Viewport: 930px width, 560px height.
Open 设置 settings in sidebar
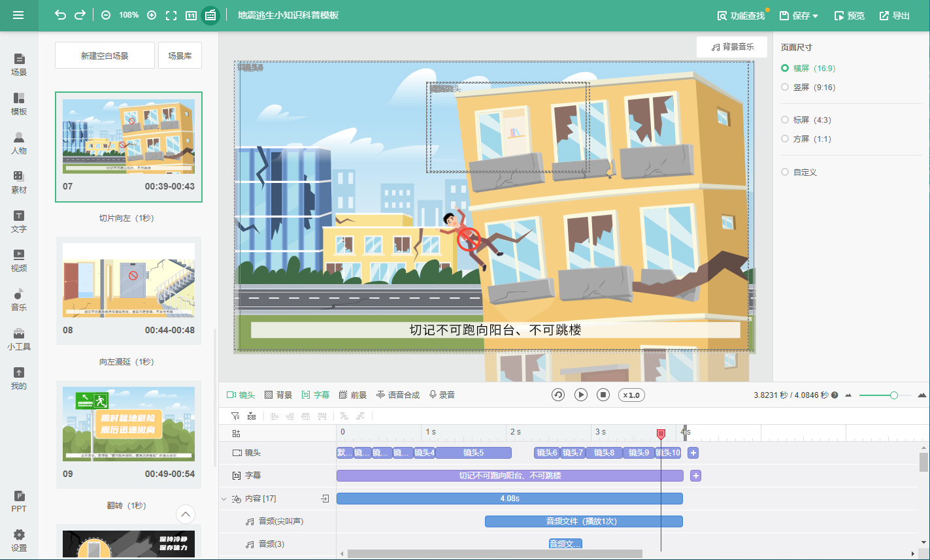click(19, 540)
